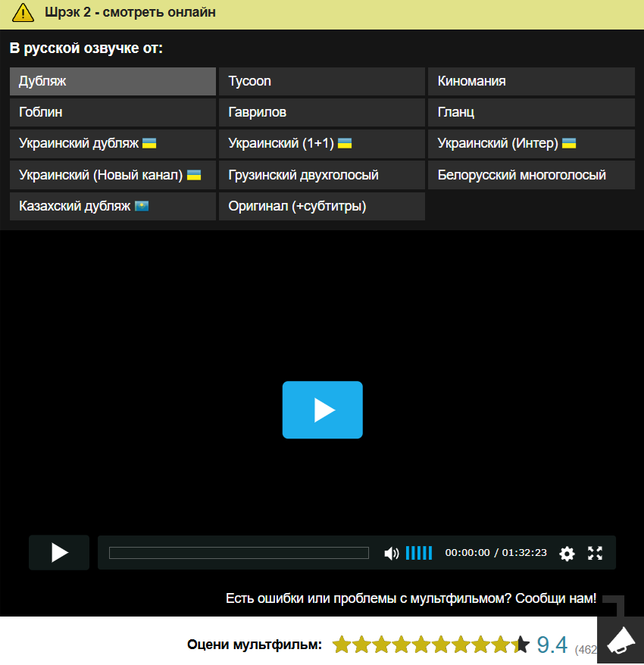This screenshot has height=665, width=644.
Task: Click the 9.4 rating value
Action: pos(552,645)
